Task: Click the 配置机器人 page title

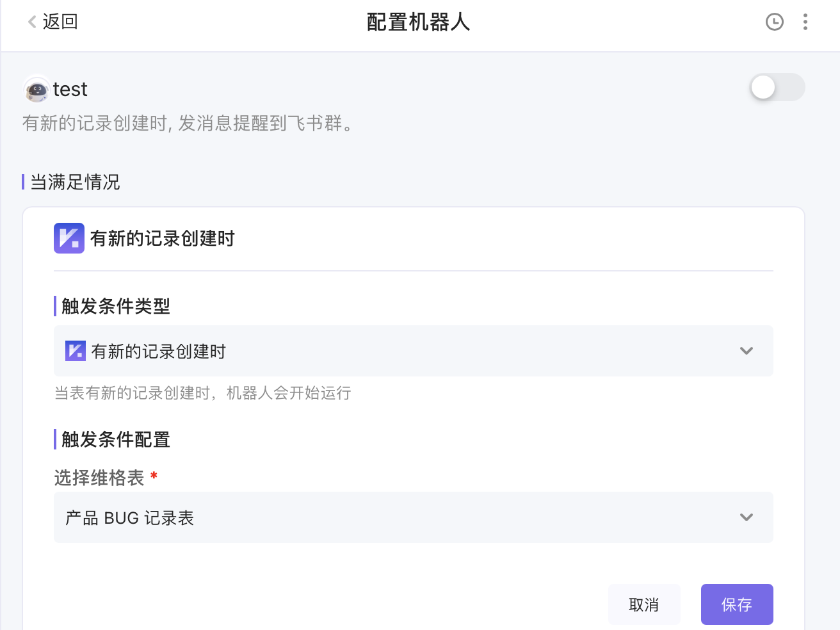Action: pyautogui.click(x=419, y=22)
